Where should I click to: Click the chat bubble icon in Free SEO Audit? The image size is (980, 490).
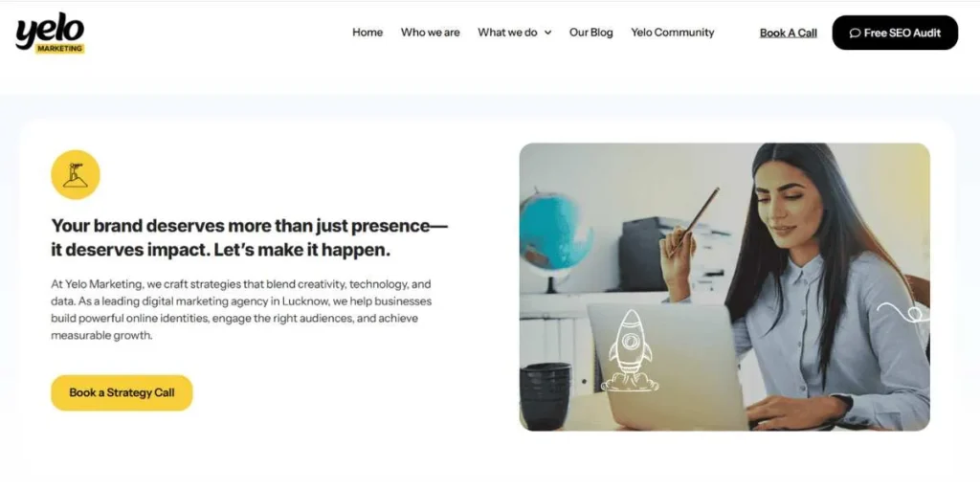coord(855,33)
